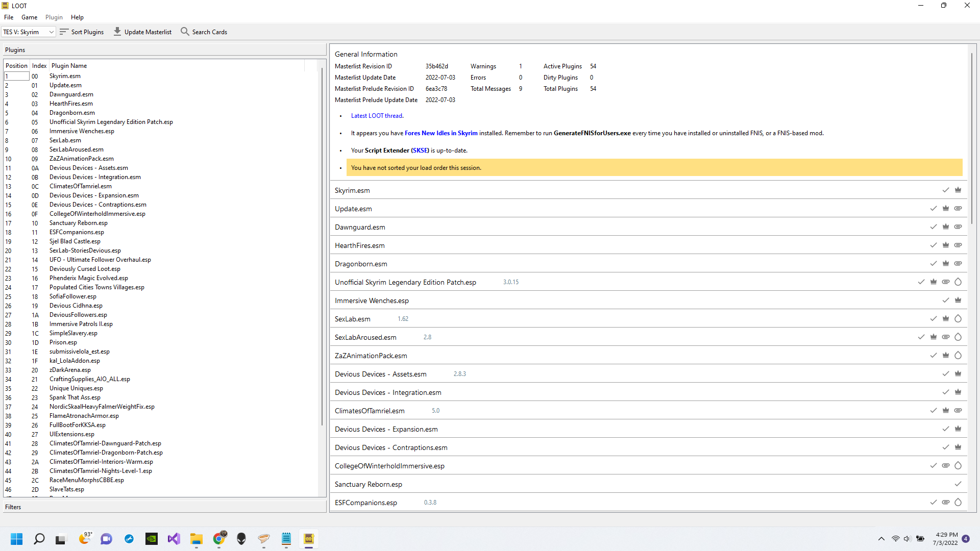
Task: Click the Position column header
Action: [16, 66]
